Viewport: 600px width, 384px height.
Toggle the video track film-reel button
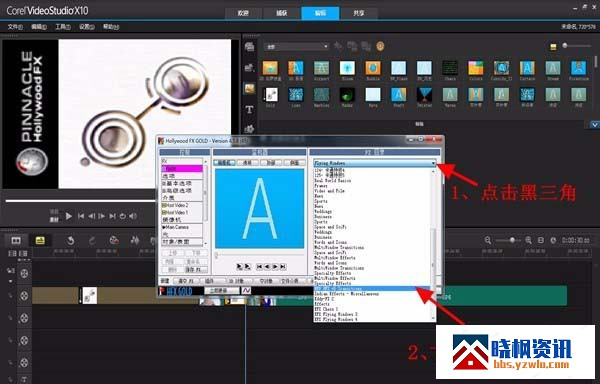(x=24, y=273)
